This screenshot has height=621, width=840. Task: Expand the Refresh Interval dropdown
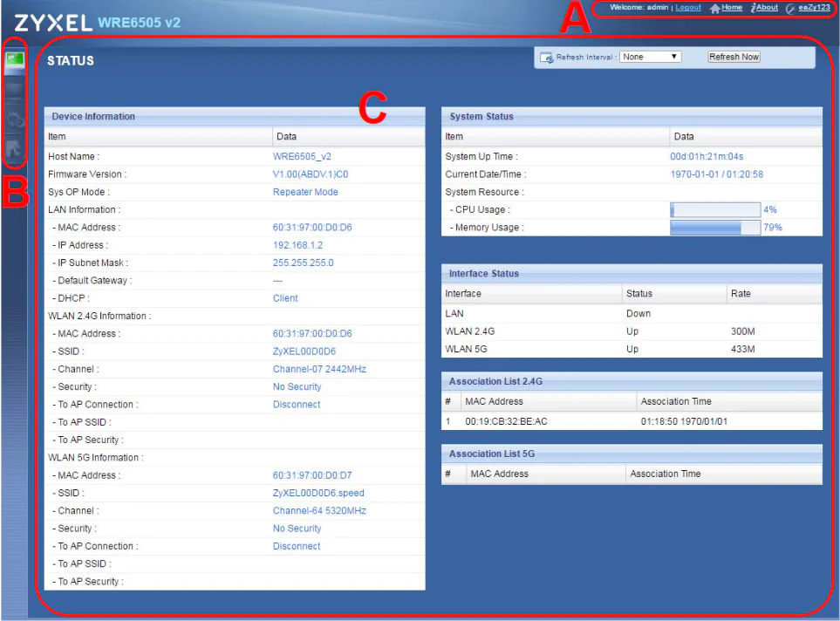[x=650, y=57]
